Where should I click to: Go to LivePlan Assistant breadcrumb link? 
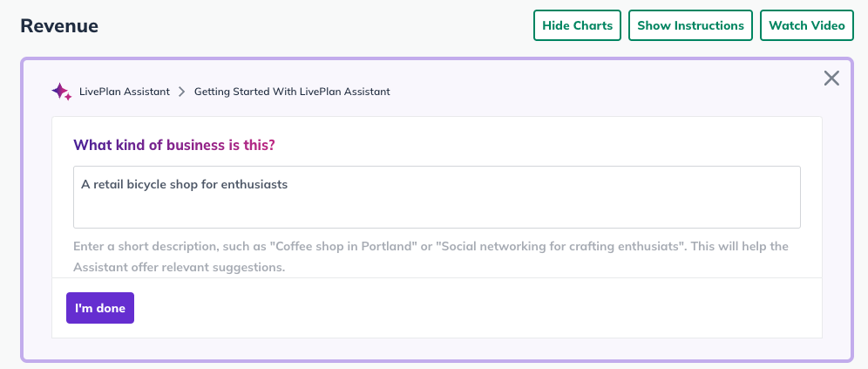click(x=125, y=92)
